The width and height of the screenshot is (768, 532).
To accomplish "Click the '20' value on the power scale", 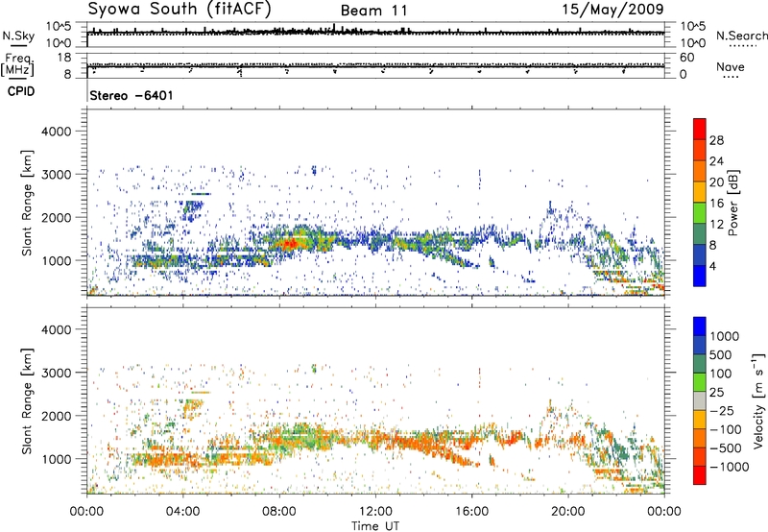I will click(x=716, y=182).
